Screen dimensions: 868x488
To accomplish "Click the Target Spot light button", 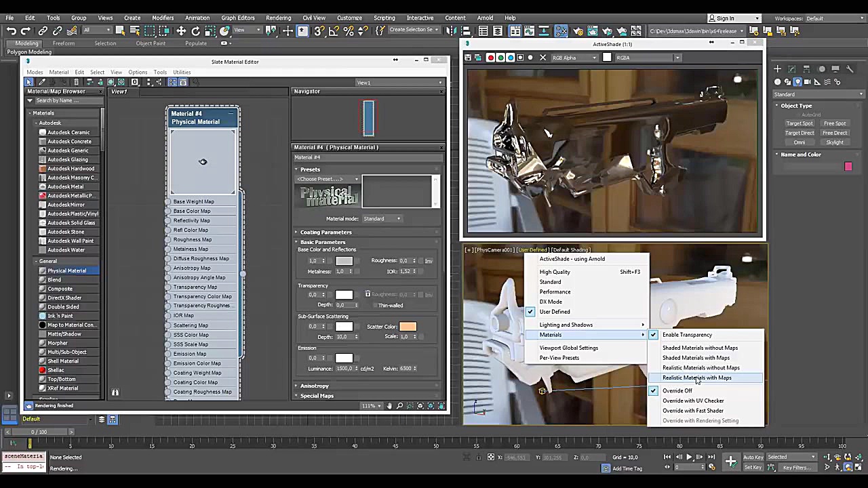I will pyautogui.click(x=799, y=123).
